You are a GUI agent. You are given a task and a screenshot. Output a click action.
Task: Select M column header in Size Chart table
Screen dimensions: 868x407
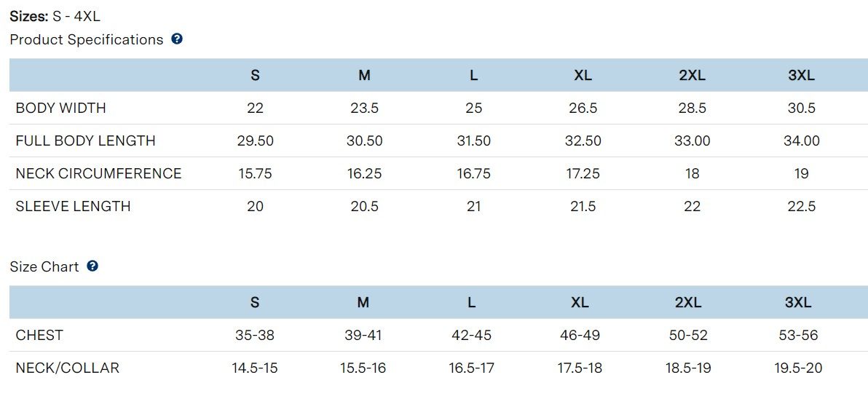[363, 302]
